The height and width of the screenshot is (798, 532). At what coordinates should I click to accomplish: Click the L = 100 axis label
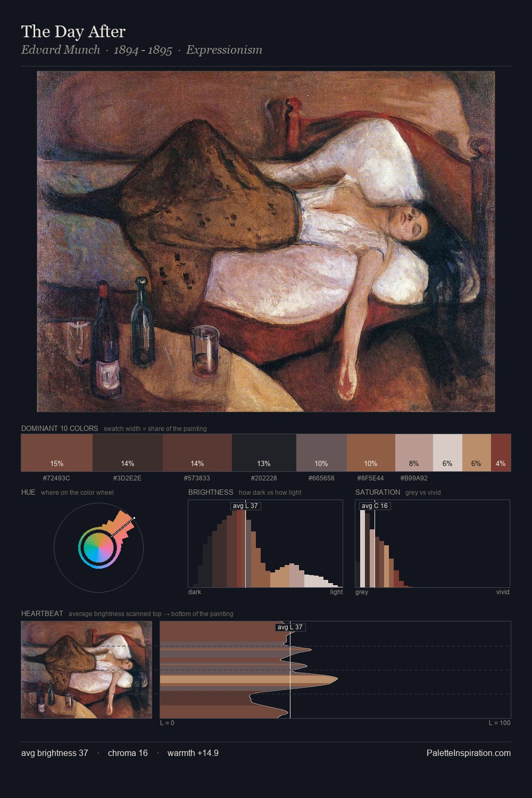500,722
